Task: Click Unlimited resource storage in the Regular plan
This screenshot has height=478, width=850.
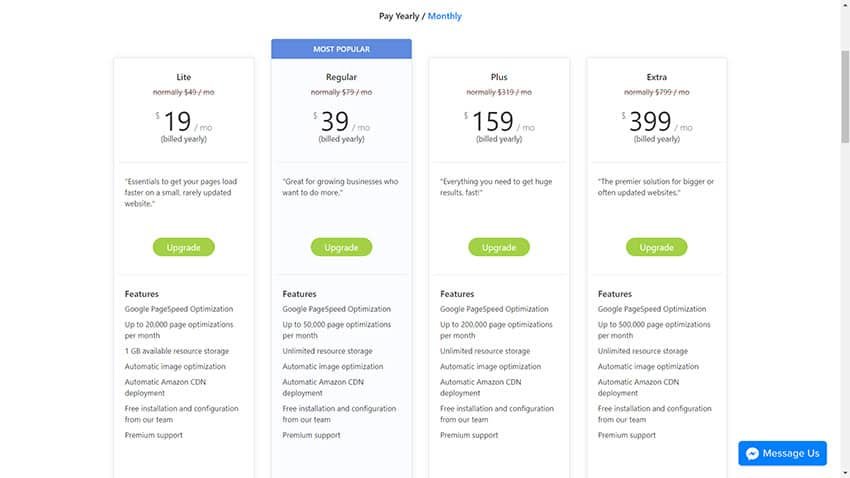Action: [x=327, y=351]
